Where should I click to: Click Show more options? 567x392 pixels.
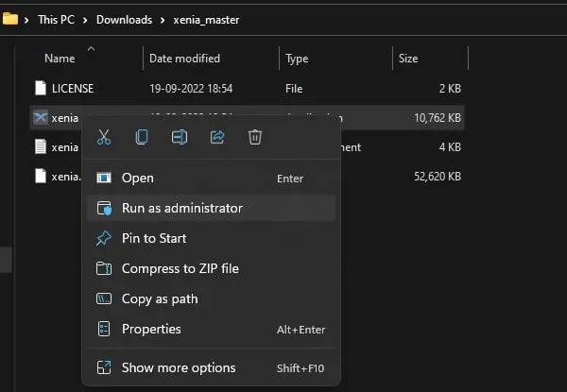click(211, 367)
